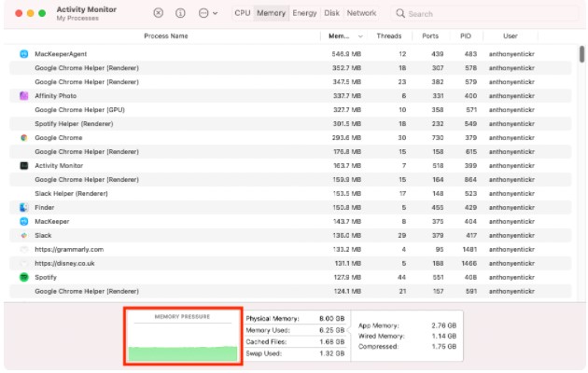Click the Compressed 1.75 GB value
Screen dimensions: 588x373
(444, 346)
